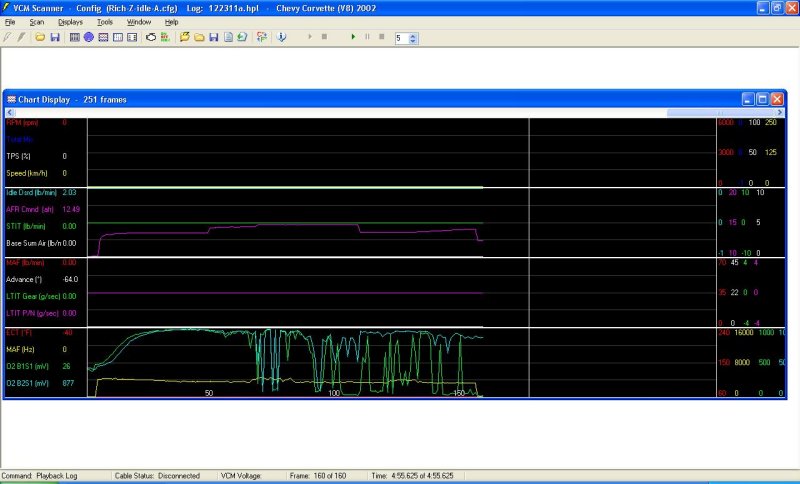800x484 pixels.
Task: Click the Command: Playback Log status text
Action: 39,476
